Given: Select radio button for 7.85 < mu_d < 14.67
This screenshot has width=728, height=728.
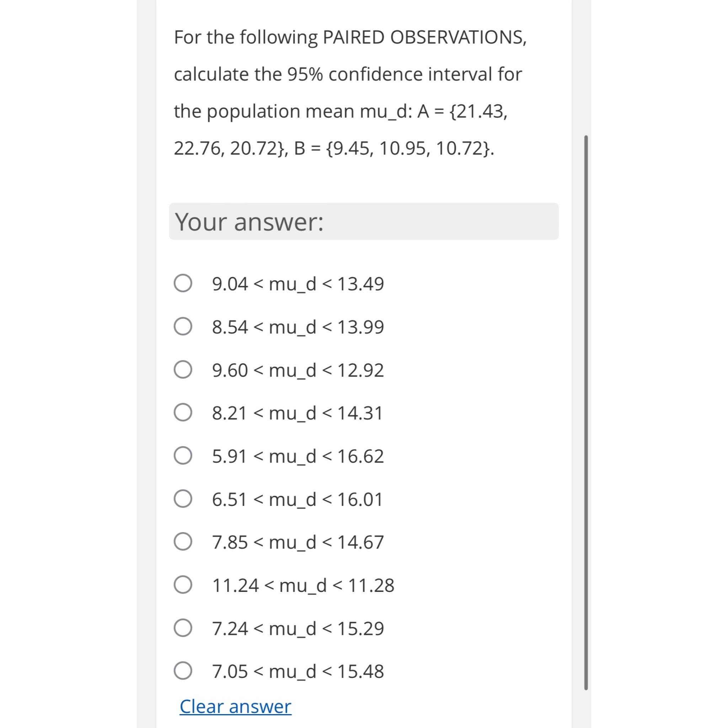Looking at the screenshot, I should click(183, 542).
